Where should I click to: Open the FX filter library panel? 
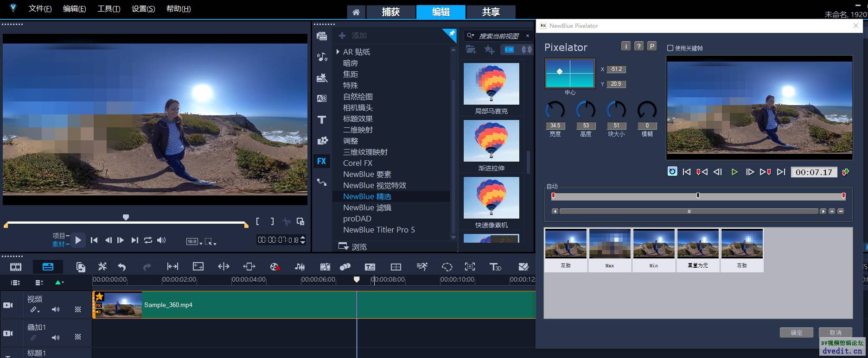tap(321, 161)
